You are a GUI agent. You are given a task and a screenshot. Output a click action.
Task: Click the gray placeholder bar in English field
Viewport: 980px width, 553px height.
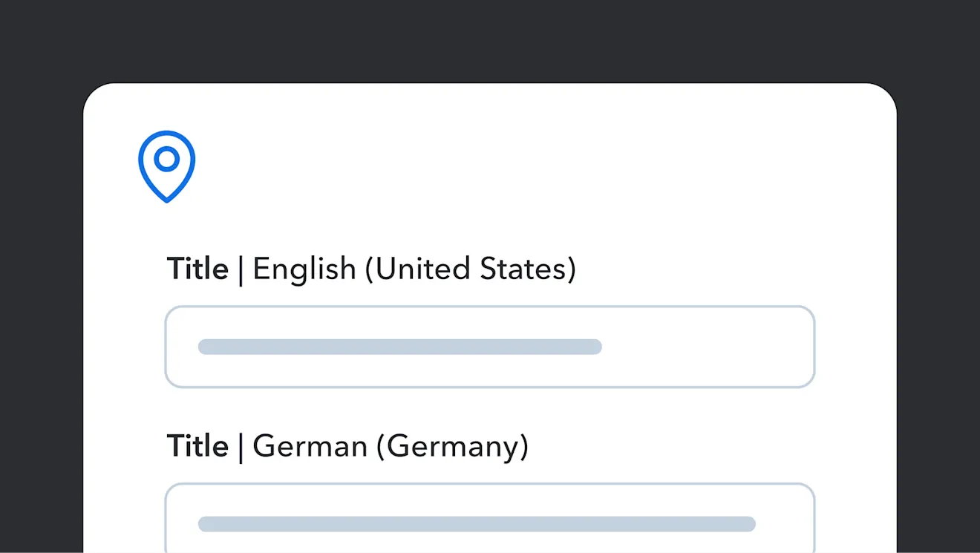pyautogui.click(x=399, y=347)
